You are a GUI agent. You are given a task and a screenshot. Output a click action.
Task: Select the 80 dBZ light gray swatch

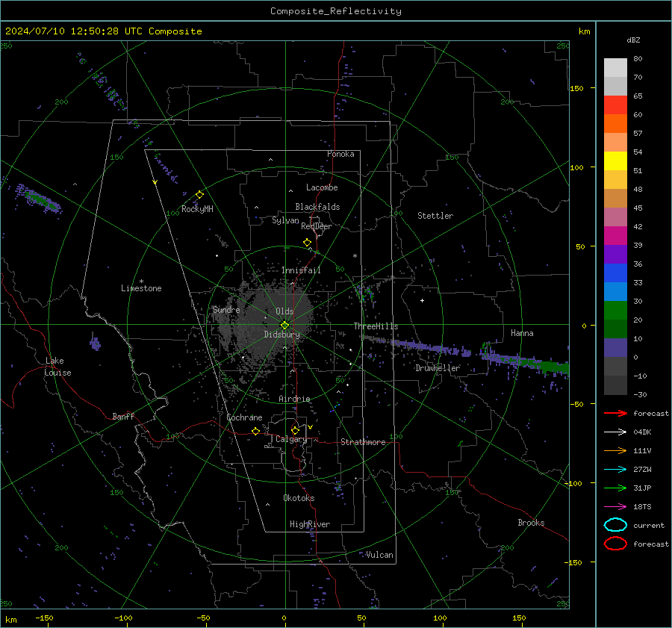click(615, 67)
